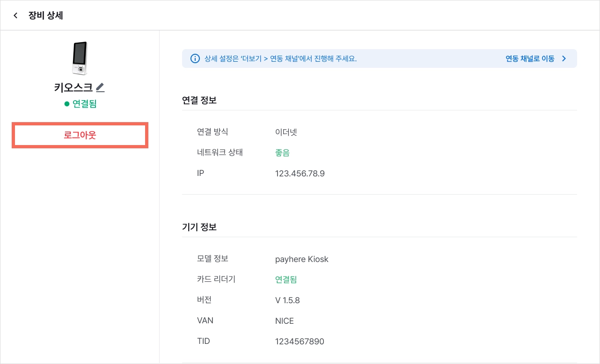
Task: Click the 좋음 network status value
Action: 283,153
